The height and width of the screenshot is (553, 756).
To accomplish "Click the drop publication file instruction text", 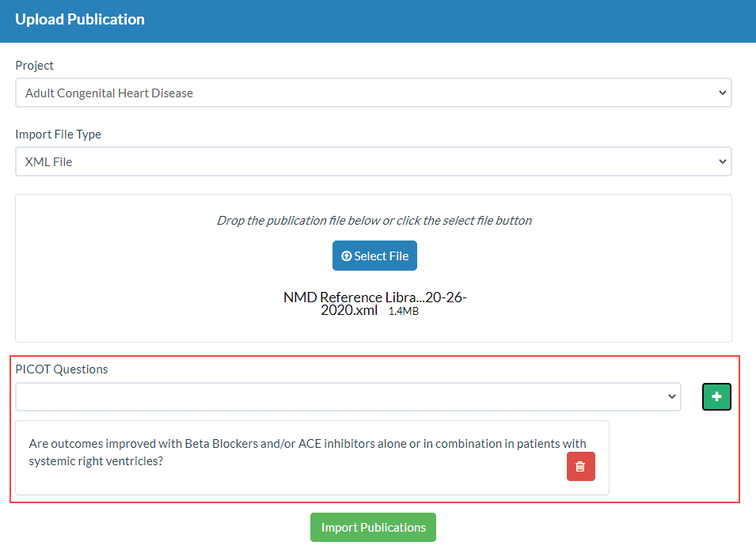I will 374,221.
